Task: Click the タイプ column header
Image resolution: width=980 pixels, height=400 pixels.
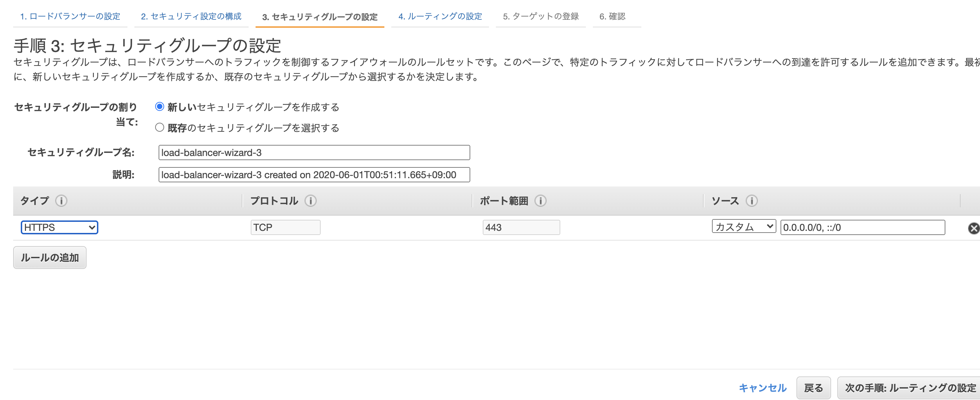Action: (34, 200)
